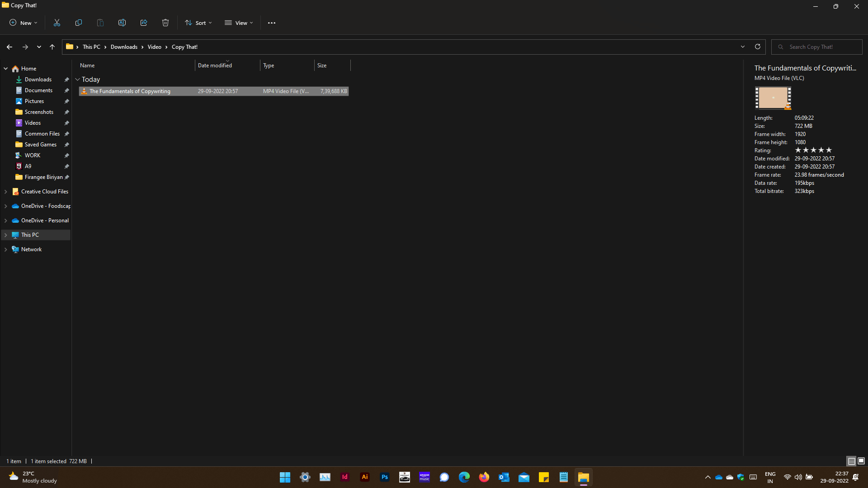Open Microsoft Edge from taskbar
The height and width of the screenshot is (488, 868).
[464, 477]
